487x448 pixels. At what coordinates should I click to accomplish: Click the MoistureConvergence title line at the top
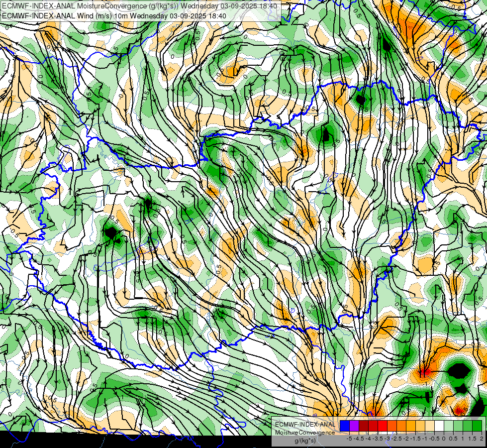point(139,6)
